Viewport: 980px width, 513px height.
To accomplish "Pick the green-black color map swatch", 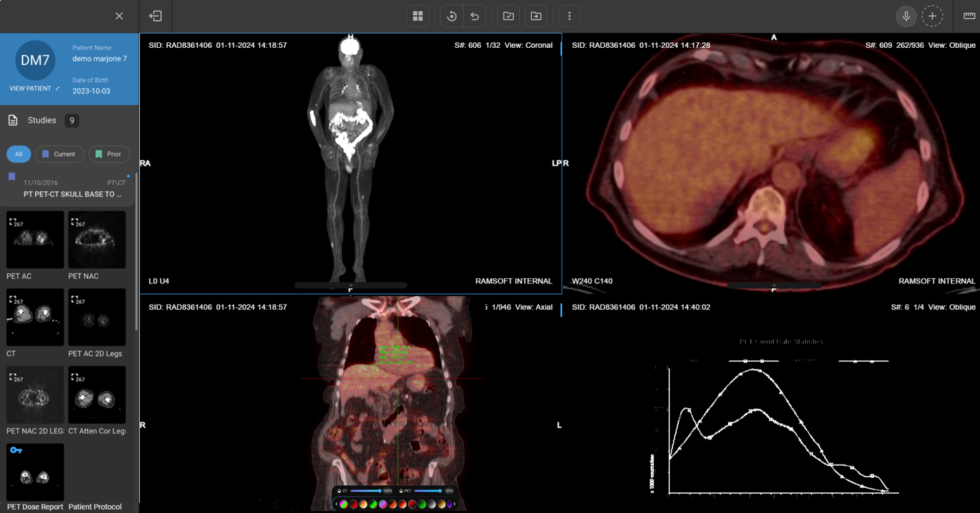I will coord(422,504).
